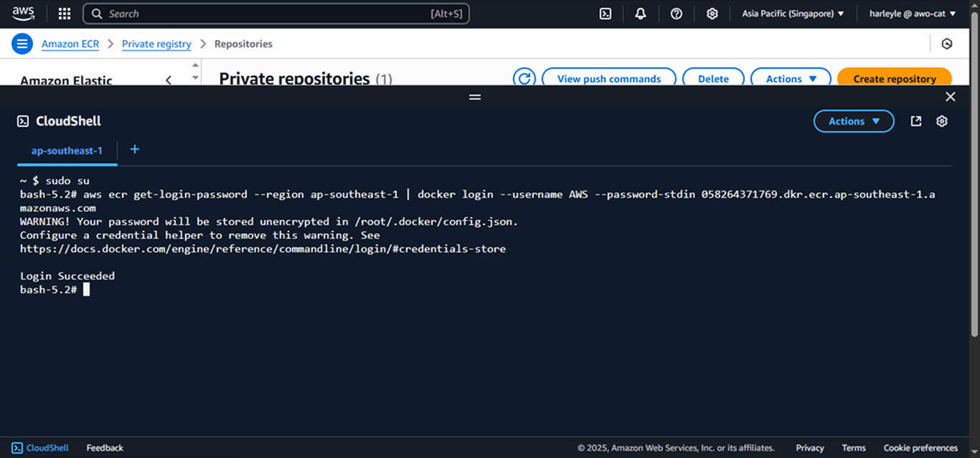Image resolution: width=980 pixels, height=458 pixels.
Task: Click the clock icon beside the breadcrumb bar
Action: 947,44
